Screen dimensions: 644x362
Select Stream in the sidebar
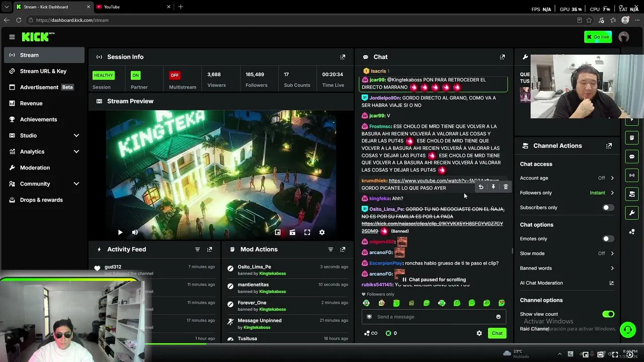[44, 55]
